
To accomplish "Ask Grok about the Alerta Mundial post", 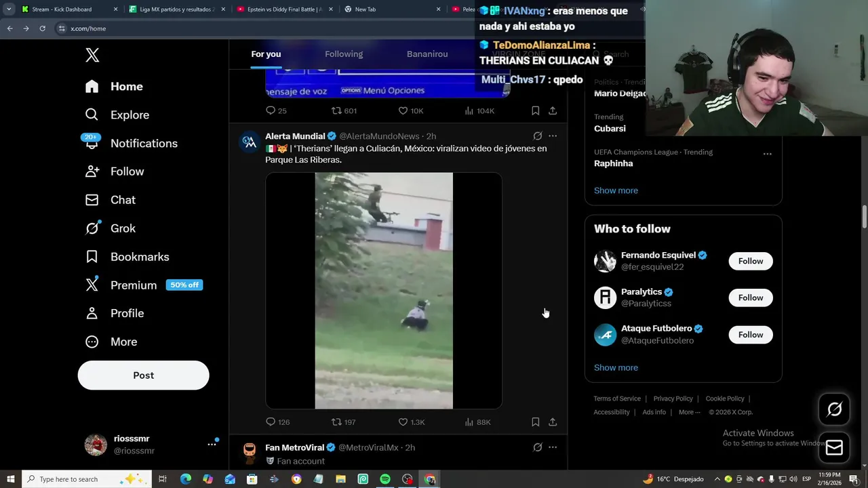I will (x=537, y=136).
